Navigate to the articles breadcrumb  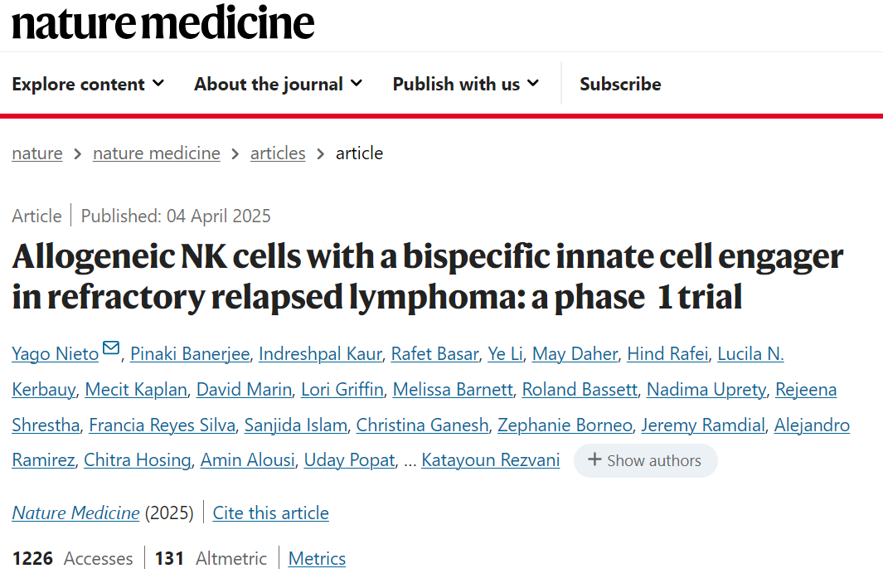tap(278, 153)
